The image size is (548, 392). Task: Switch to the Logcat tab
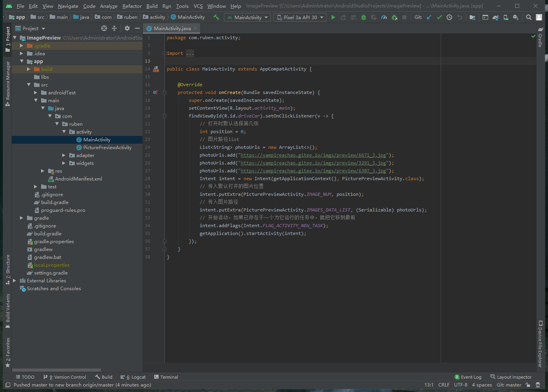point(133,377)
